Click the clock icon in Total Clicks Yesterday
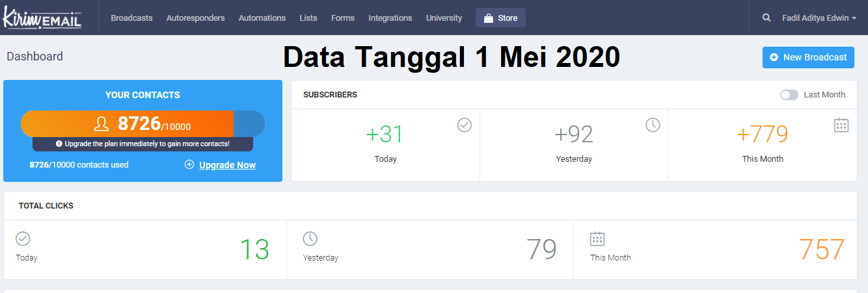 click(x=310, y=238)
